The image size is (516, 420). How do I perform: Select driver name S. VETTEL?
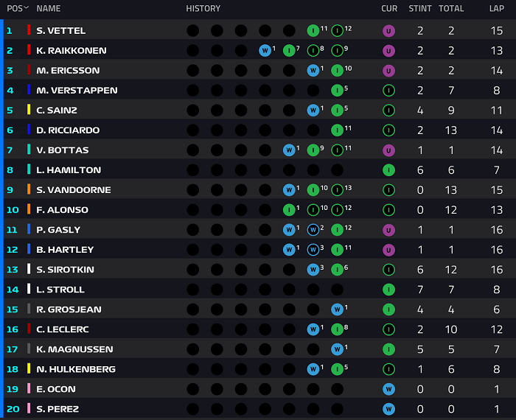(61, 31)
